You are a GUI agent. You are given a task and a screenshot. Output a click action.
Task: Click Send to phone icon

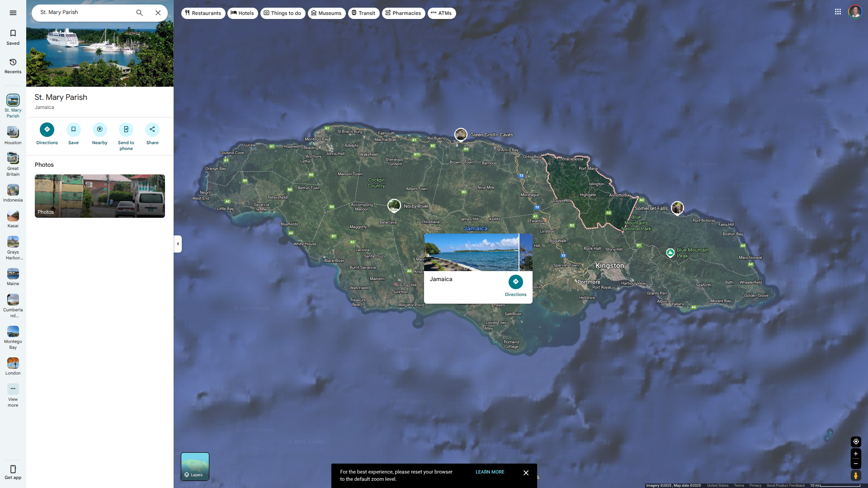(x=126, y=130)
